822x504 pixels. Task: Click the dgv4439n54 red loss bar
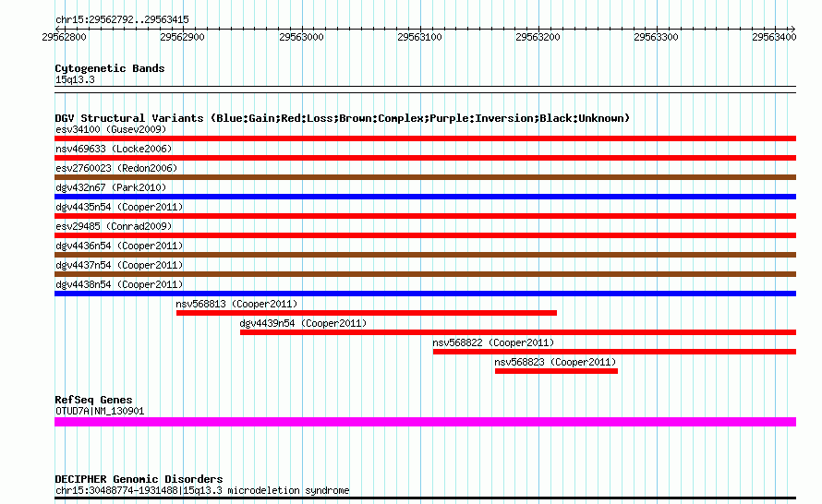[518, 332]
